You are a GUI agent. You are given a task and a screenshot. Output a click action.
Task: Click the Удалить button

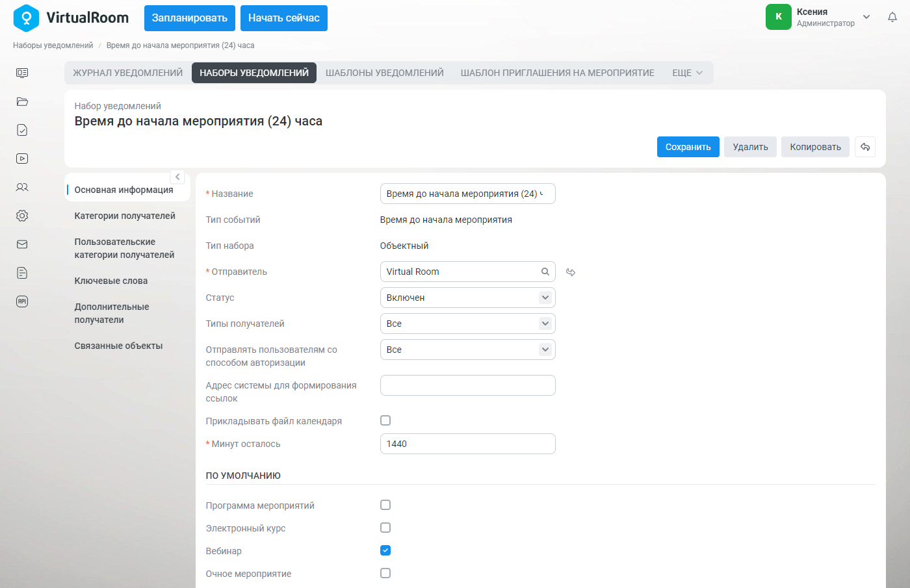pos(751,147)
